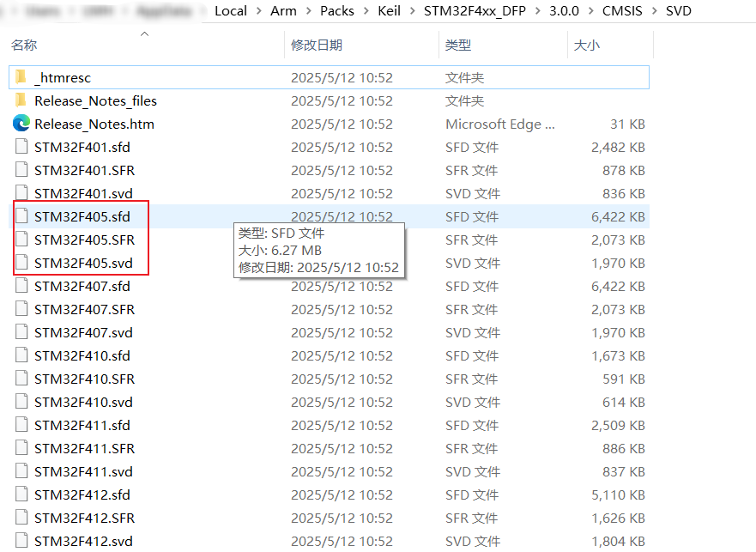Select file name STM32F401.sfd

coord(82,147)
